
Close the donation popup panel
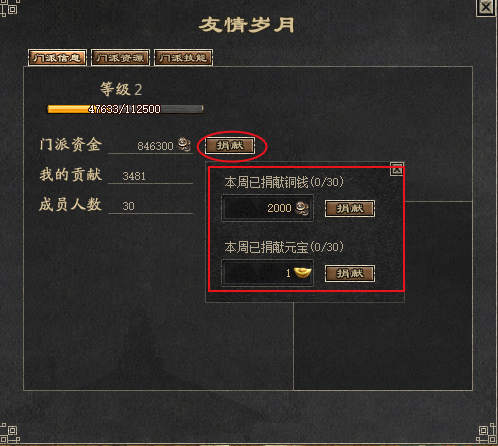tap(397, 169)
